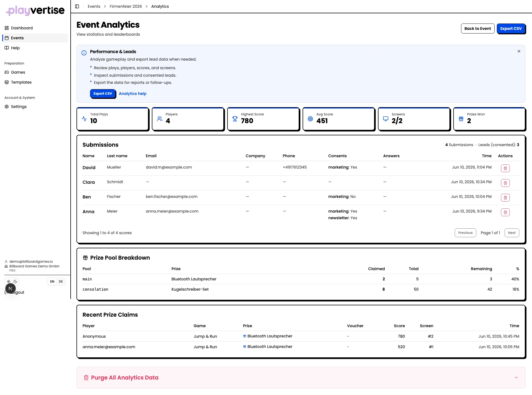Click the Settings gear icon
The width and height of the screenshot is (532, 395).
[x=7, y=107]
